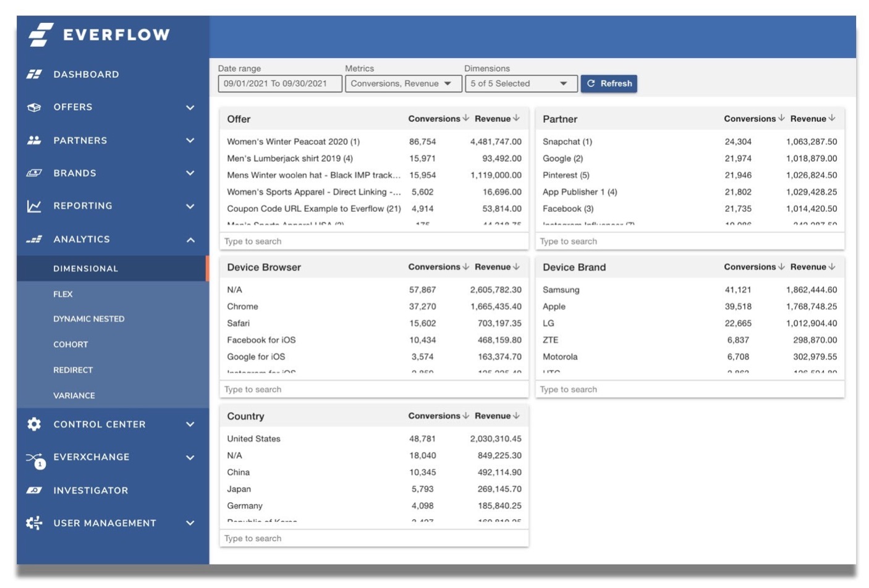Expand the Brands menu chevron
869x588 pixels.
pos(190,173)
